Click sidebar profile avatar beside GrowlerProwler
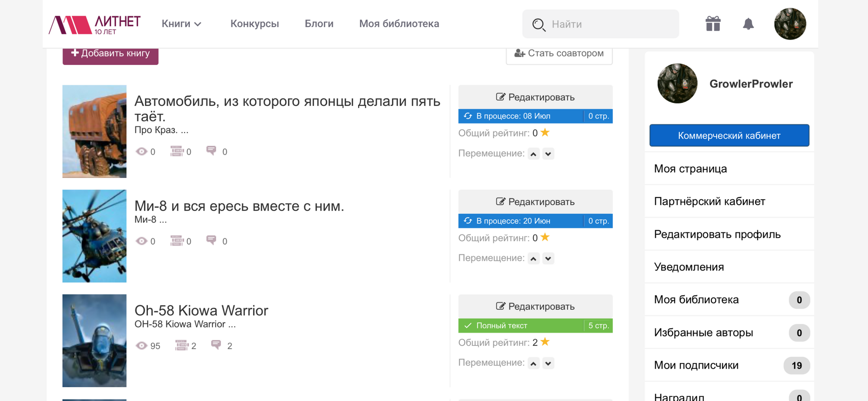The height and width of the screenshot is (401, 868). point(677,84)
